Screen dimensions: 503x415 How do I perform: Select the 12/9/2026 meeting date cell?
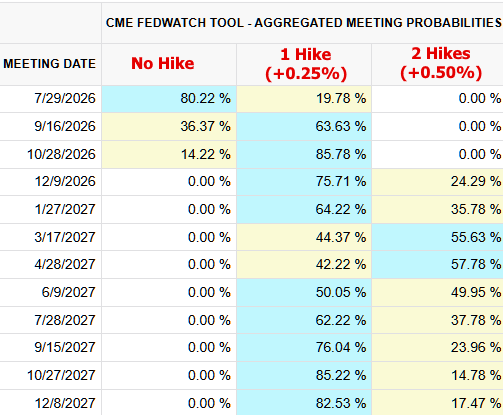pos(50,182)
